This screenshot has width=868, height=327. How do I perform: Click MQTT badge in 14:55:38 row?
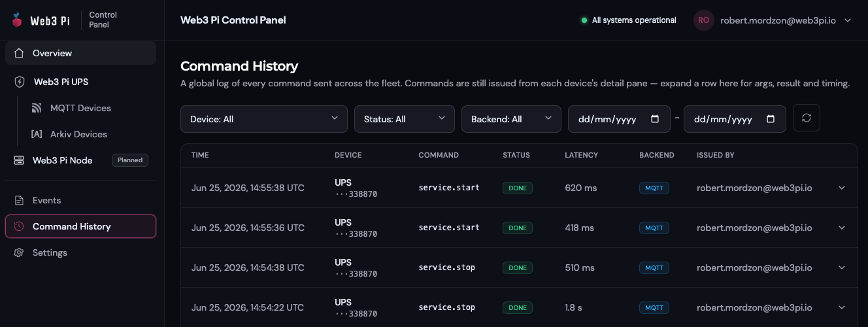point(654,188)
